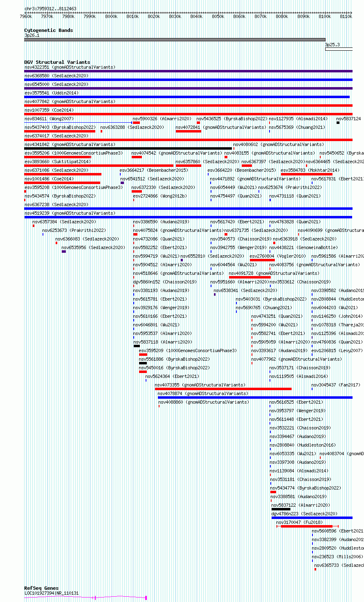Open variant nsv1007359 (Coe2014) label
364x602 pixels.
tap(49, 110)
